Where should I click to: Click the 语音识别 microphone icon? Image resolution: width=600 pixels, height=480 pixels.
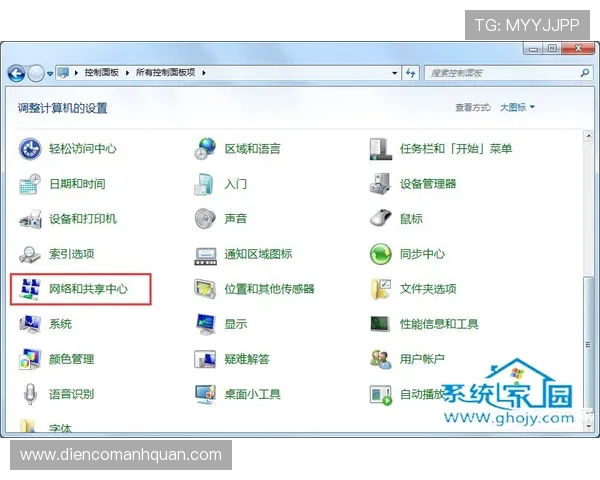point(30,394)
